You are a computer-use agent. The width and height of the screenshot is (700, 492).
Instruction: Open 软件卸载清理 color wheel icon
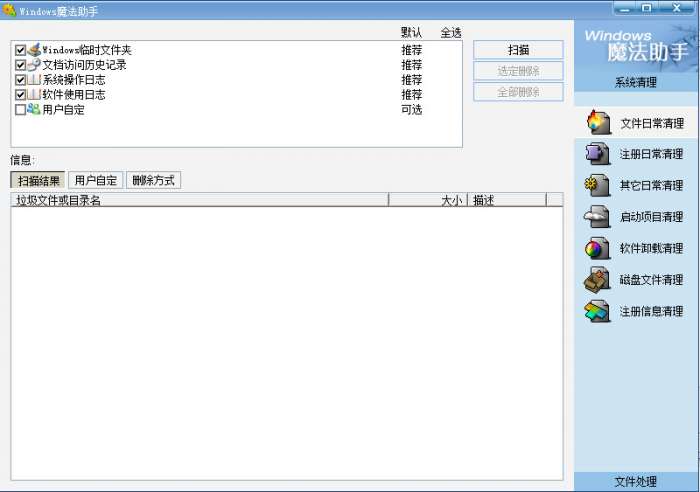point(597,248)
